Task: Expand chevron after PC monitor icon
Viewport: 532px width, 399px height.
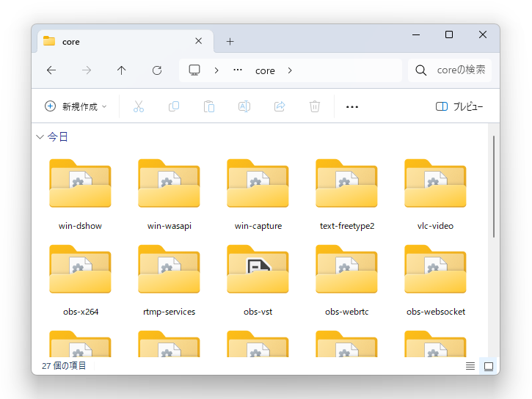Action: pos(216,70)
